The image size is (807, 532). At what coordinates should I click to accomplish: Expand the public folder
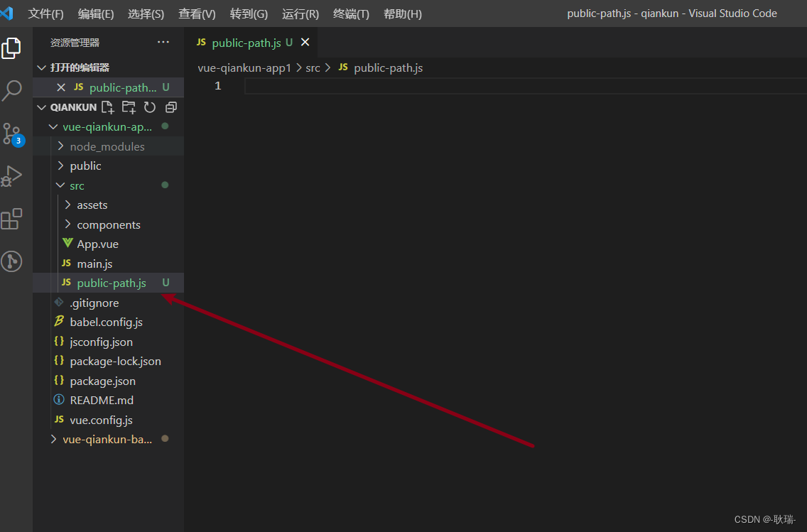tap(60, 165)
